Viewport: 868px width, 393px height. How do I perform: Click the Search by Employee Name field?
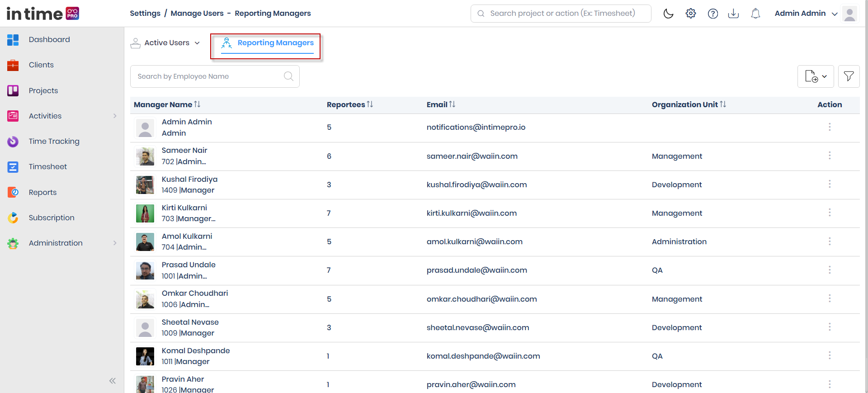pos(215,76)
